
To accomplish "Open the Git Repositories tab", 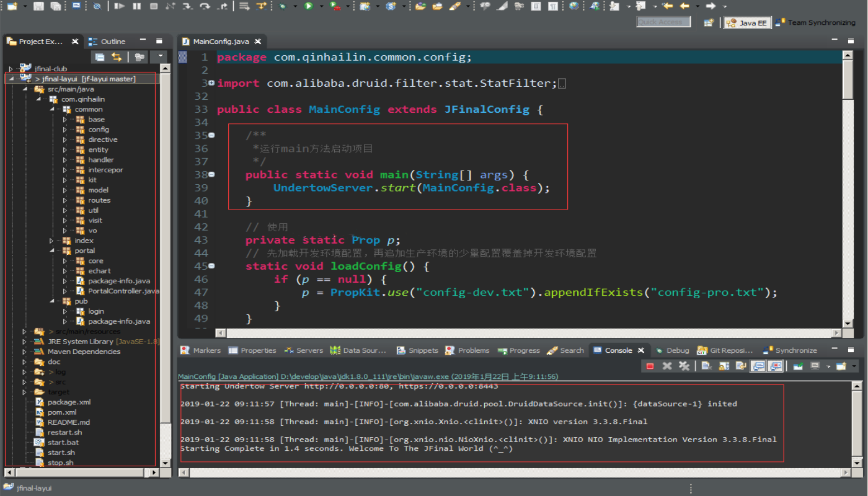I will 726,350.
